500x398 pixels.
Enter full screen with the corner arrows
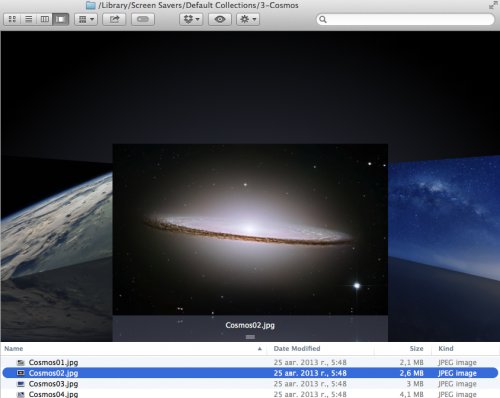point(493,5)
